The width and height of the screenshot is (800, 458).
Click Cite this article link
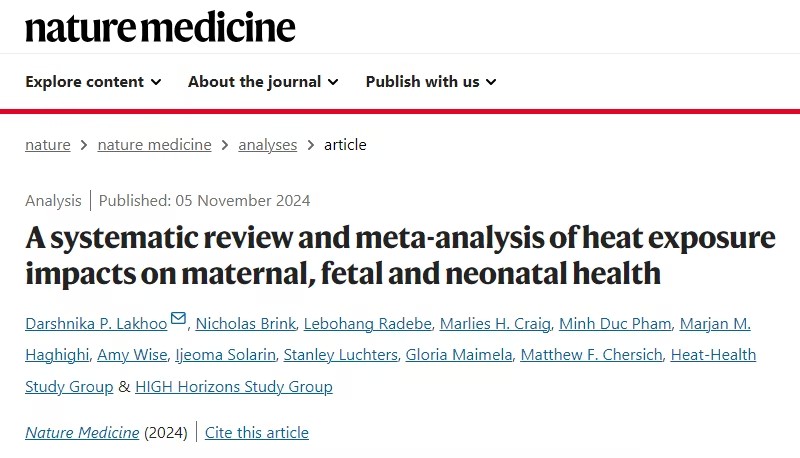tap(257, 432)
